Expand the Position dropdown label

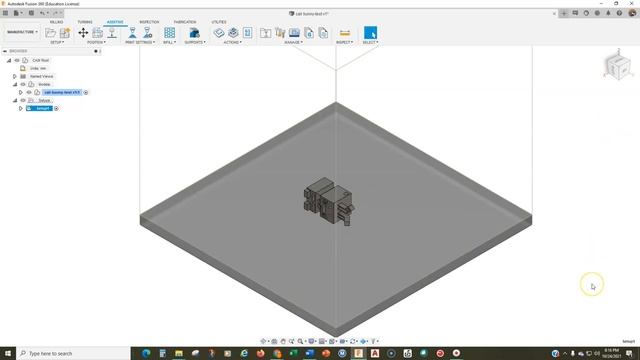[x=96, y=42]
